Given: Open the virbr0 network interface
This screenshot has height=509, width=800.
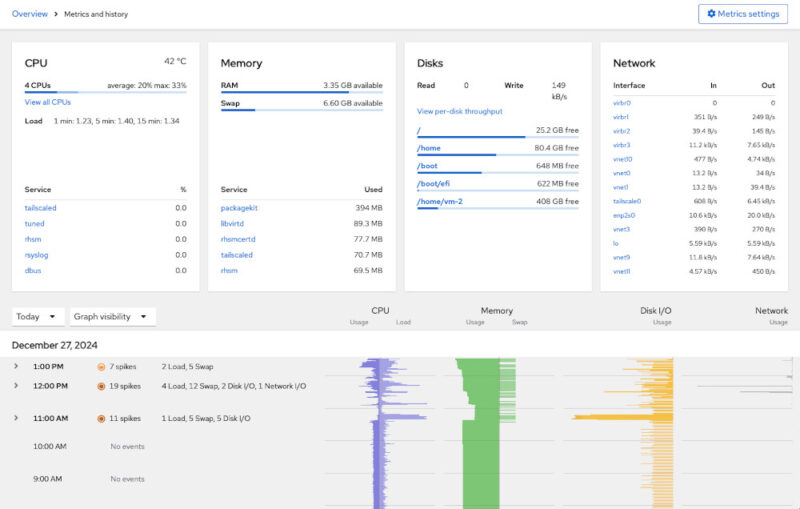Looking at the screenshot, I should (x=622, y=103).
